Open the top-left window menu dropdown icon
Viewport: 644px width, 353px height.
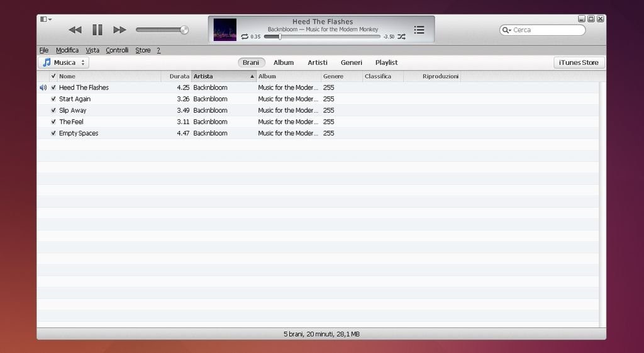pyautogui.click(x=45, y=20)
